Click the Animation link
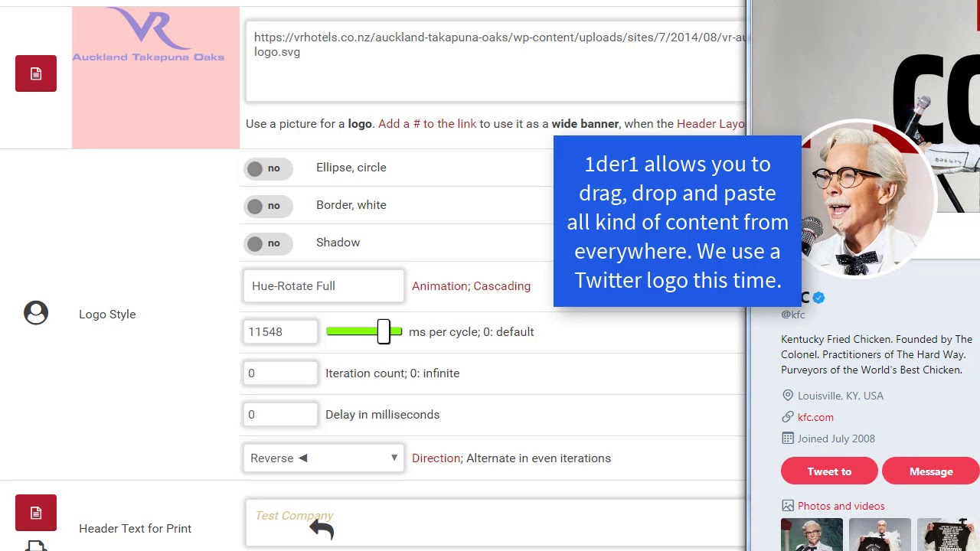 click(439, 286)
